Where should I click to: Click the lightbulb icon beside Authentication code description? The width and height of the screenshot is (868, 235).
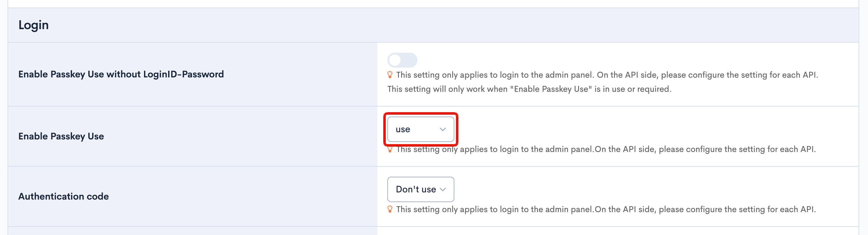coord(390,209)
